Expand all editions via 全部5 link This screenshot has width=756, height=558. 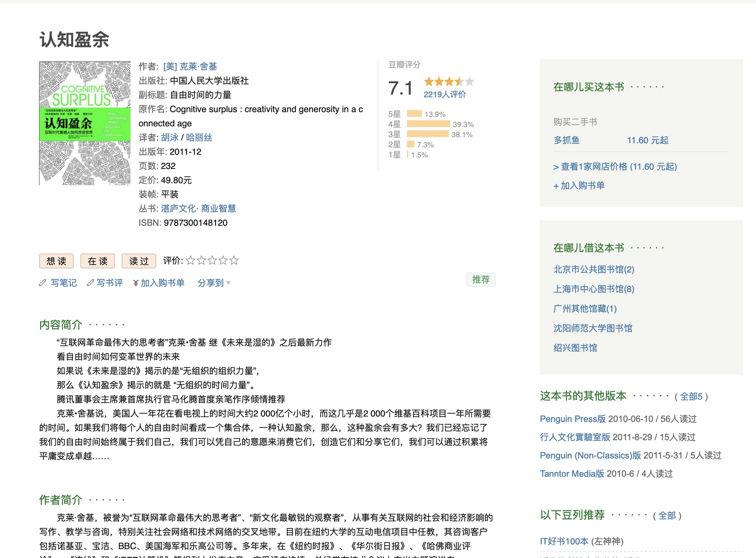click(691, 396)
